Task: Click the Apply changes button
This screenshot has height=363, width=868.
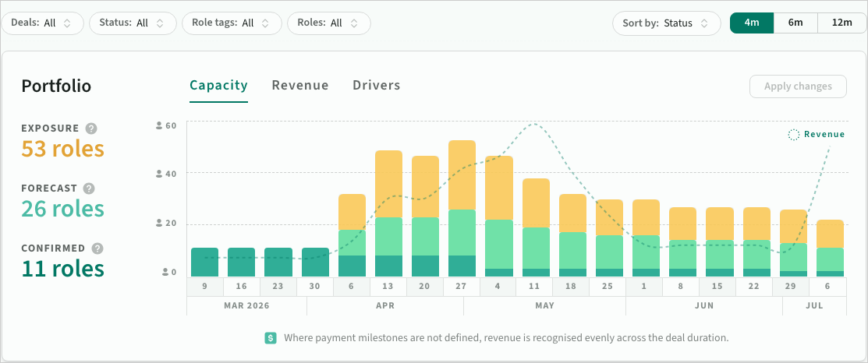Action: [798, 86]
